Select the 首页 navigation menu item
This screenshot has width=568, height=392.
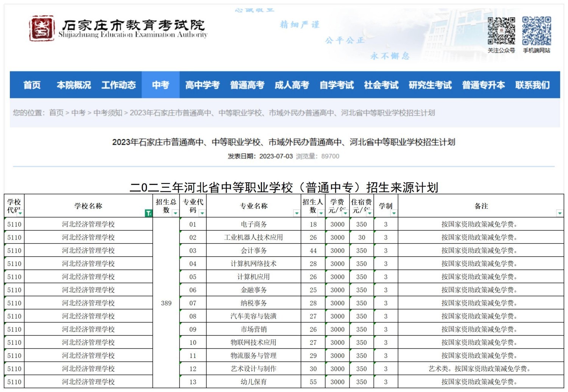[32, 85]
